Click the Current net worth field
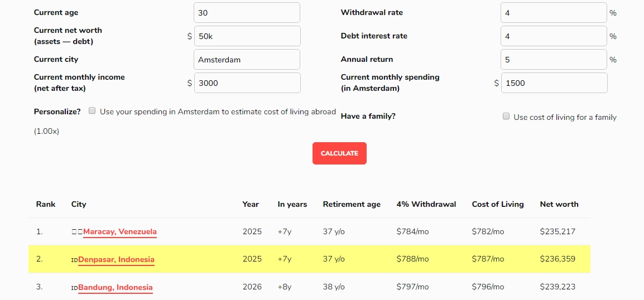 [247, 36]
